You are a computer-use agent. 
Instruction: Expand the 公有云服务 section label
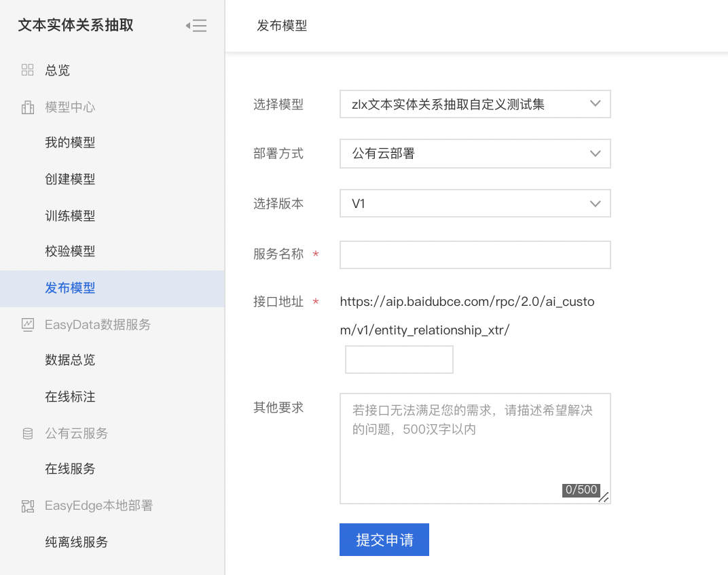77,434
